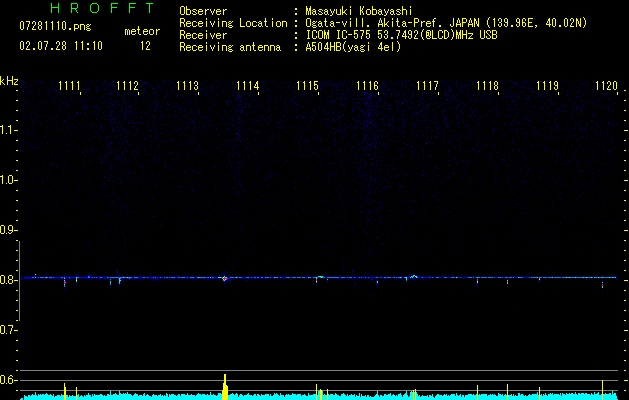Screen dimensions: 629x400
Task: Click the 0.8 kHz axis label
Action: tap(8, 280)
